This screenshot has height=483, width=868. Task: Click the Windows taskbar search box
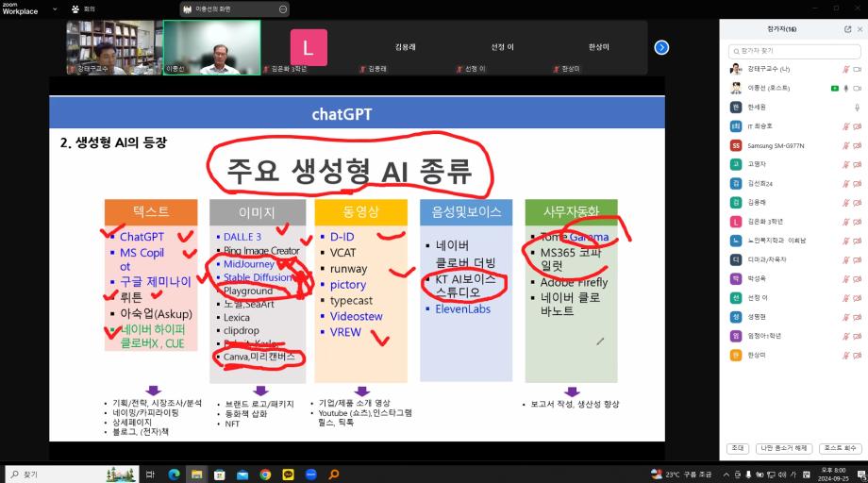tap(72, 475)
